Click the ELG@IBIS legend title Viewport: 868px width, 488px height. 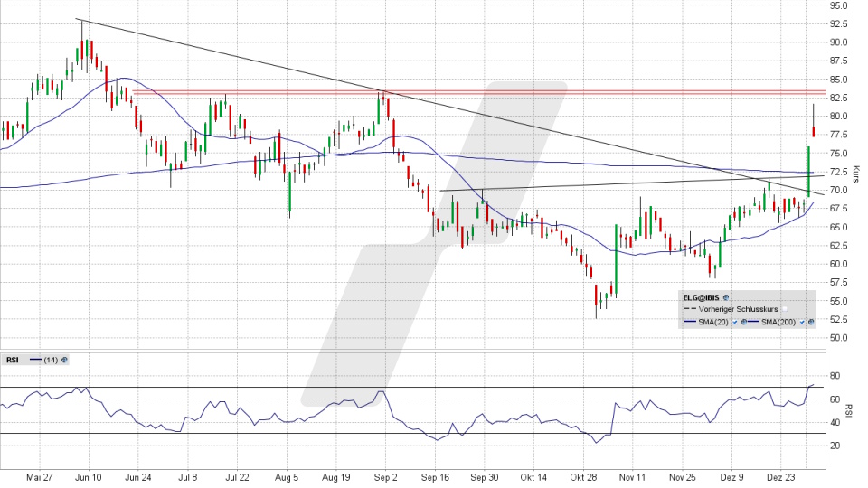(701, 297)
